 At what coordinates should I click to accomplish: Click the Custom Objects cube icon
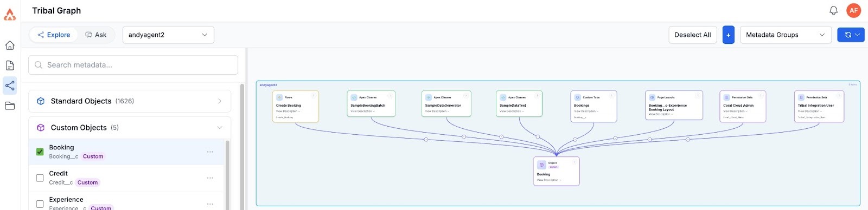click(x=41, y=128)
